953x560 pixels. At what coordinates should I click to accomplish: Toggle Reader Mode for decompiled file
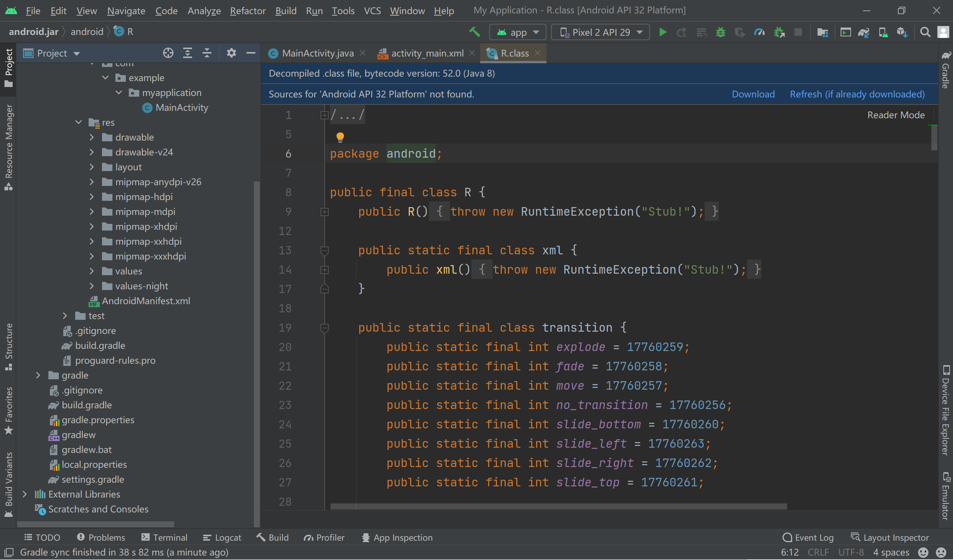tap(896, 115)
